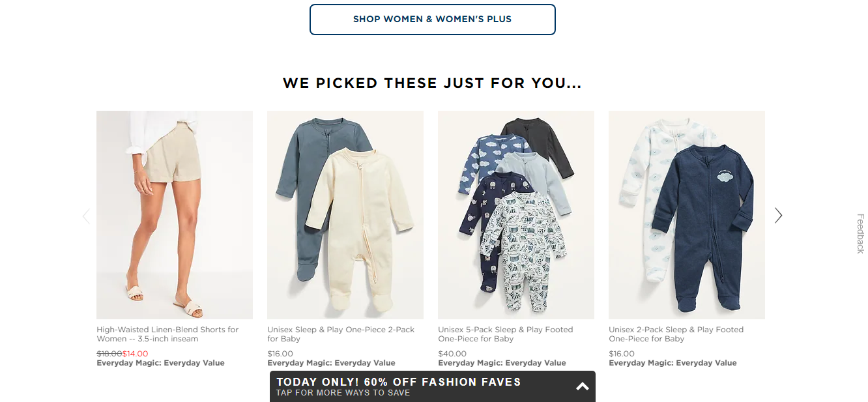
Task: Click Tap For More Ways To Save text
Action: click(x=343, y=393)
